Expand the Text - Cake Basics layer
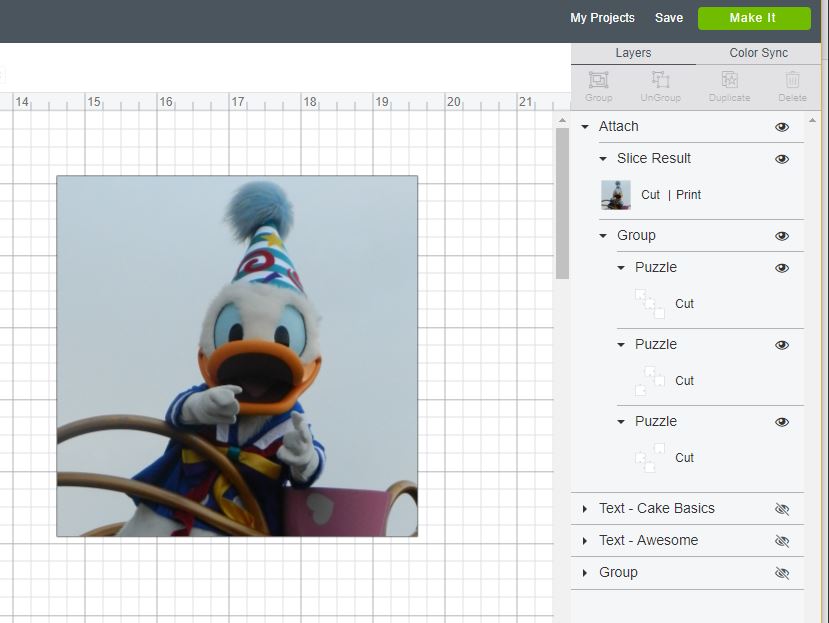 (x=584, y=509)
